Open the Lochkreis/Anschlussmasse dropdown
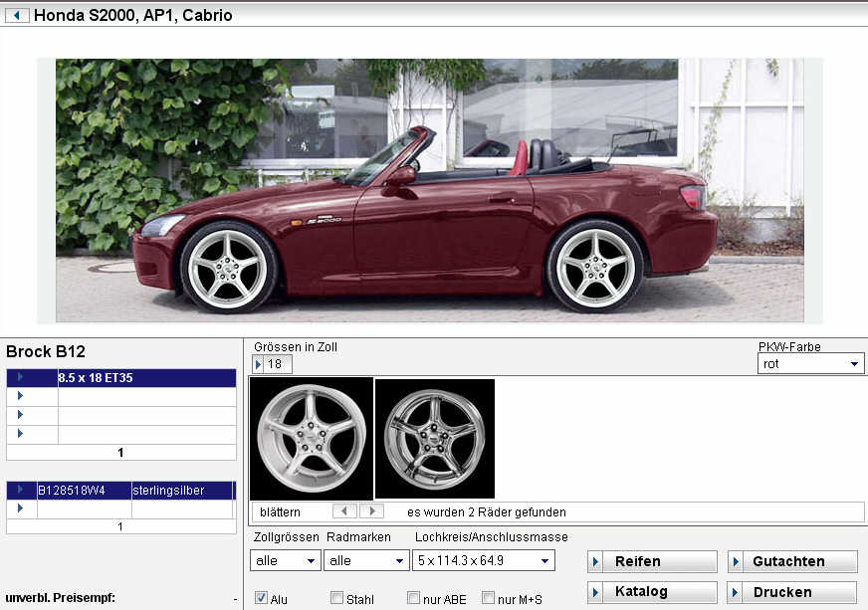The image size is (868, 610). 483,561
